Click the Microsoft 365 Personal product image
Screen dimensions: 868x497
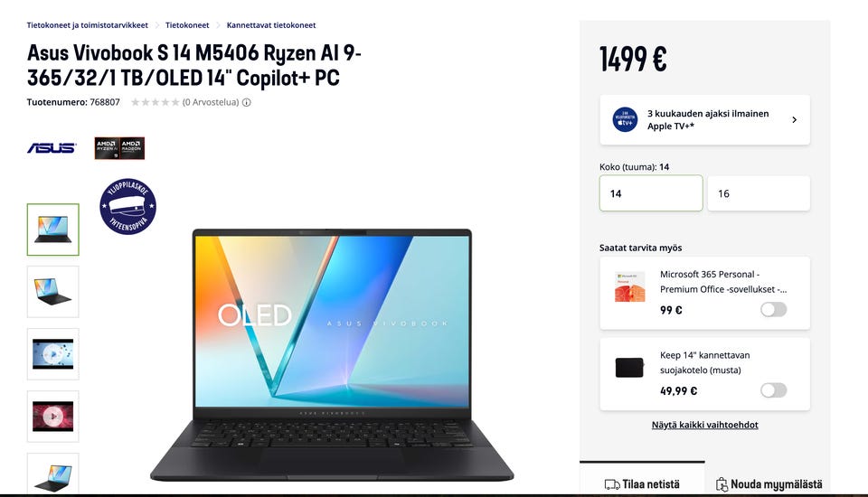630,286
